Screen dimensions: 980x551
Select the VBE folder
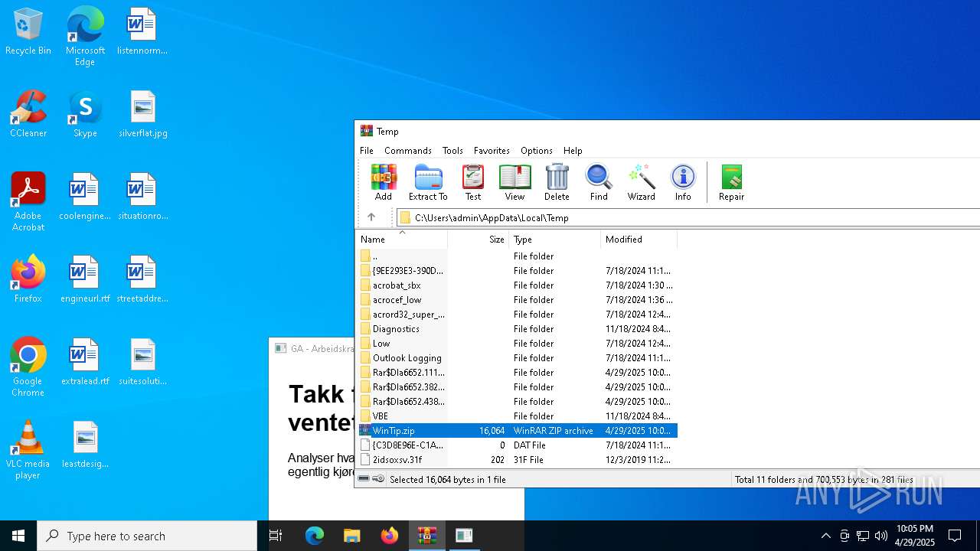click(517, 416)
